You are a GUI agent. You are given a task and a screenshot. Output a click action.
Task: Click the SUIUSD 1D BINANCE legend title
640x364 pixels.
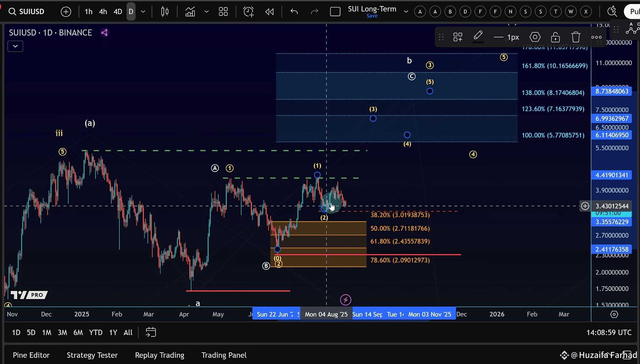(51, 33)
